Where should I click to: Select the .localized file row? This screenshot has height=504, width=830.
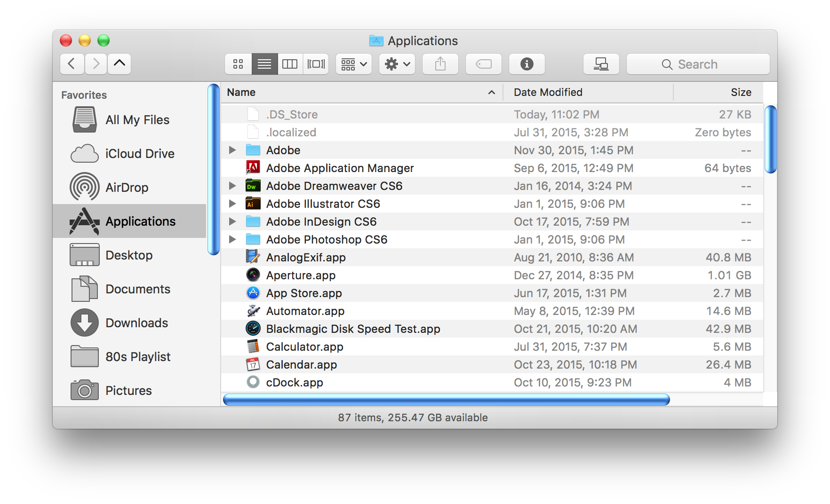click(492, 132)
